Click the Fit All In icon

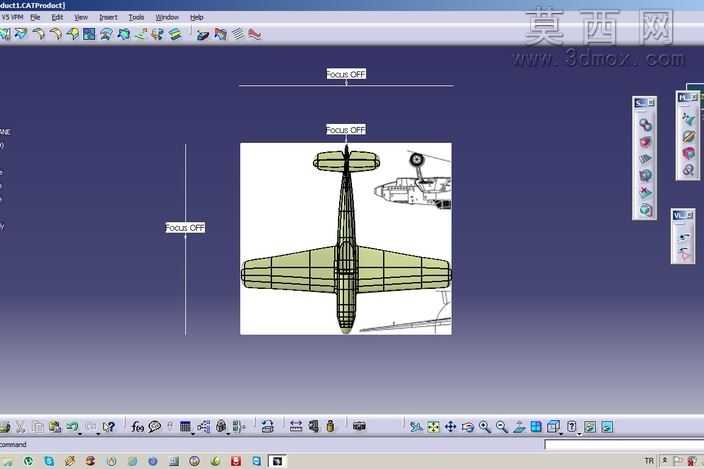click(433, 426)
